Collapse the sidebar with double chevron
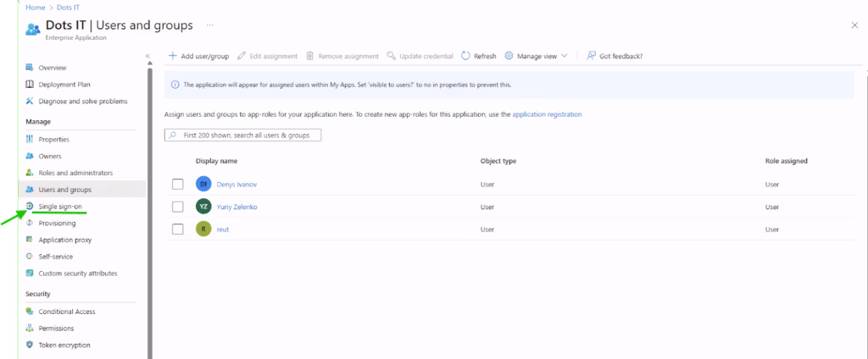The width and height of the screenshot is (868, 359). coord(147,56)
